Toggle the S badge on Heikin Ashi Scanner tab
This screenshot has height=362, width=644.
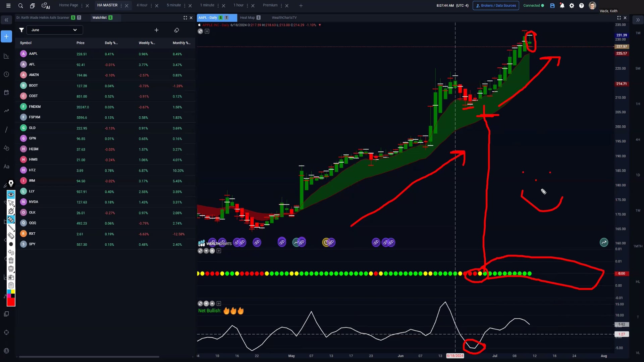tap(73, 18)
